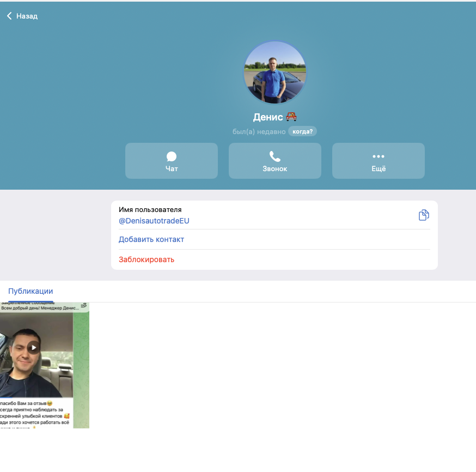Start a call with the phone icon
This screenshot has height=472, width=476.
(x=275, y=157)
